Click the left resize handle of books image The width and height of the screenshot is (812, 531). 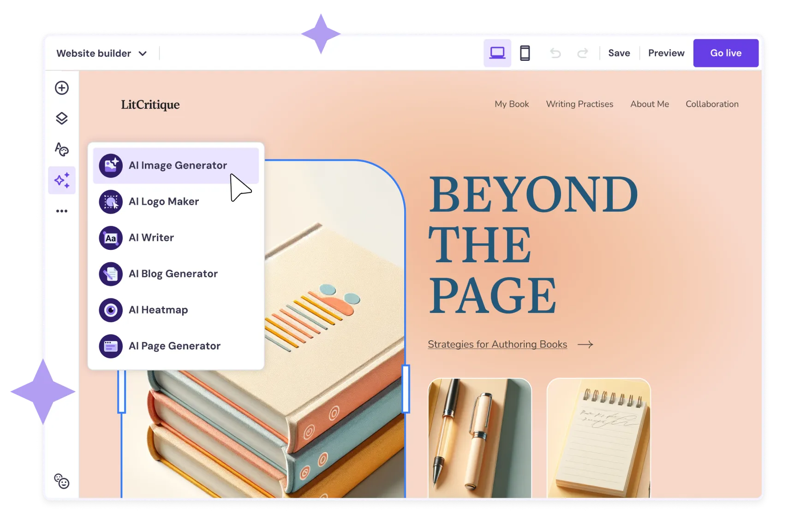(x=122, y=391)
